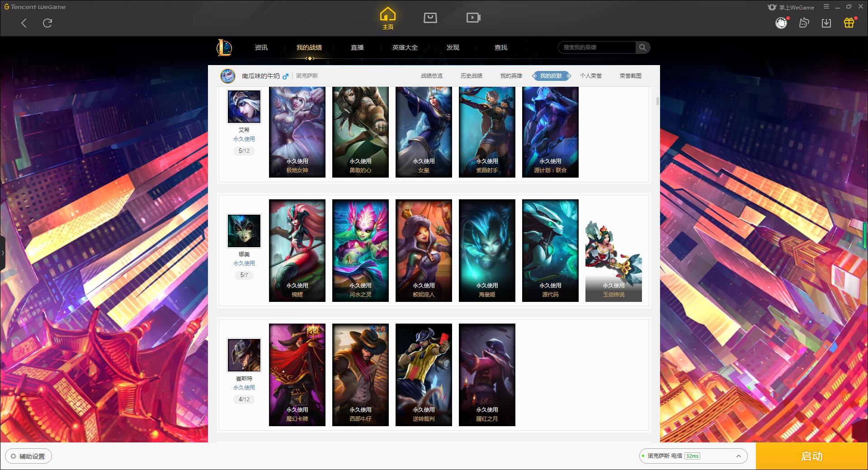Click the Tencent WeGame title logo
The image size is (868, 470).
[x=35, y=7]
